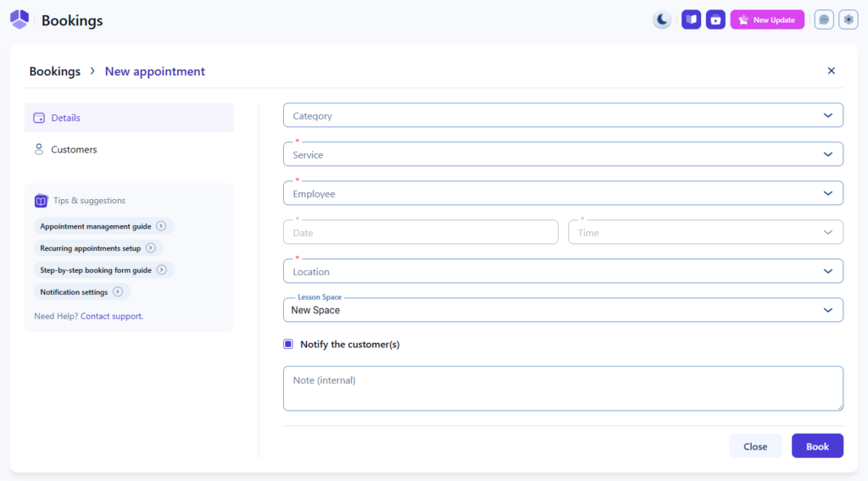Toggle dark mode with the moon icon

[662, 19]
